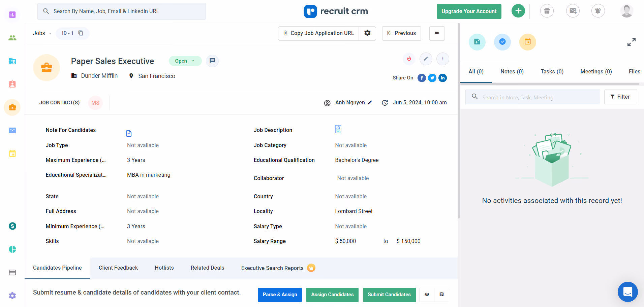The height and width of the screenshot is (307, 644).
Task: Select the Hotlists tab
Action: 164,268
